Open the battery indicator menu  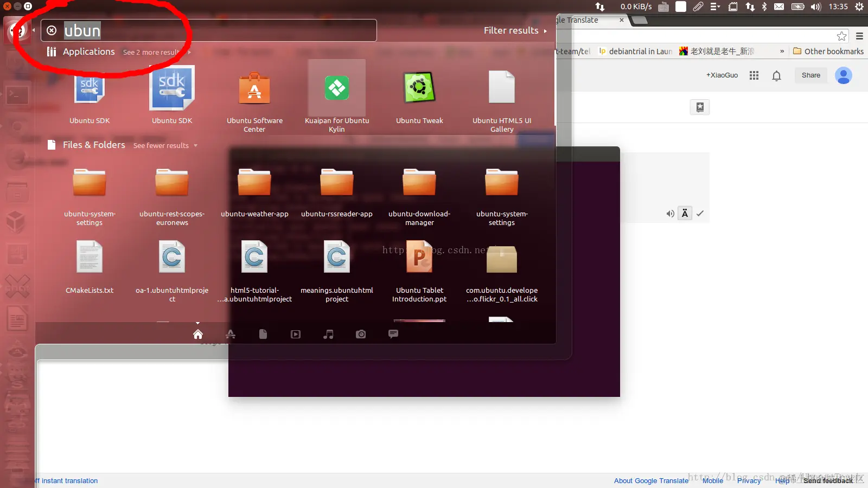pos(798,7)
